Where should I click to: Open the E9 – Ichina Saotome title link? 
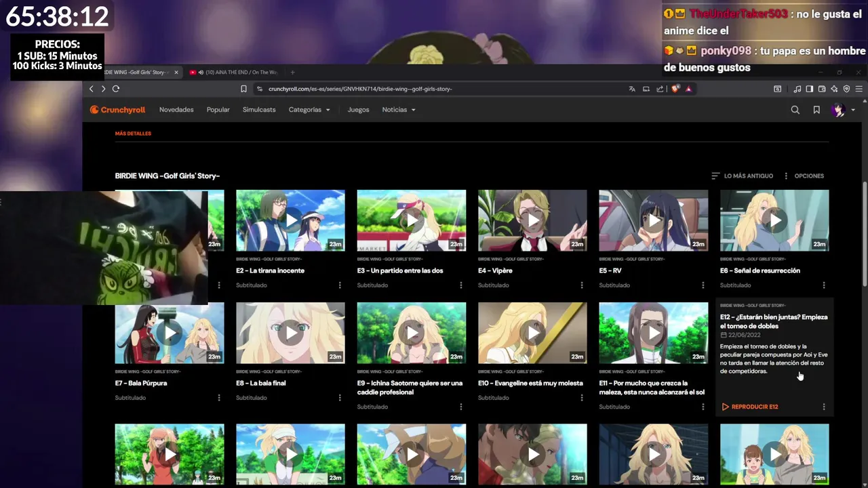(x=410, y=388)
